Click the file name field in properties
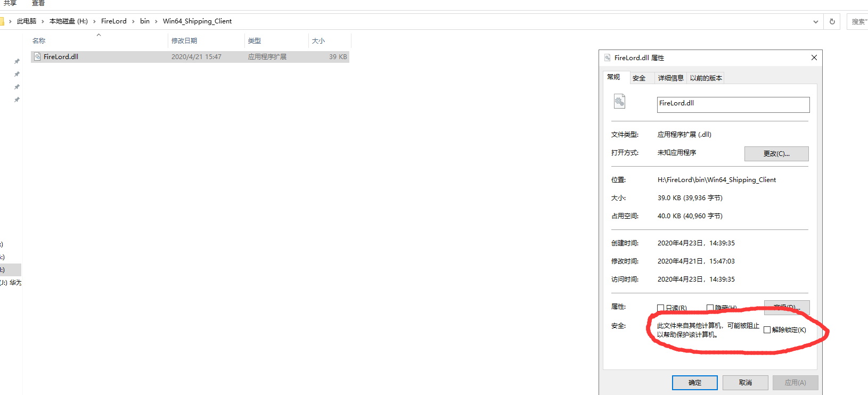This screenshot has width=868, height=395. (x=733, y=104)
